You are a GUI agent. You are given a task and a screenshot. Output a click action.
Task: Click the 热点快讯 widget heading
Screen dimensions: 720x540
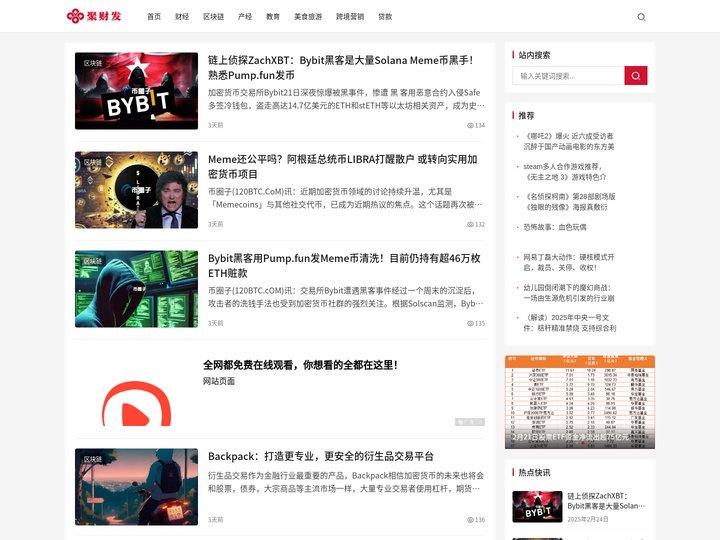point(534,472)
